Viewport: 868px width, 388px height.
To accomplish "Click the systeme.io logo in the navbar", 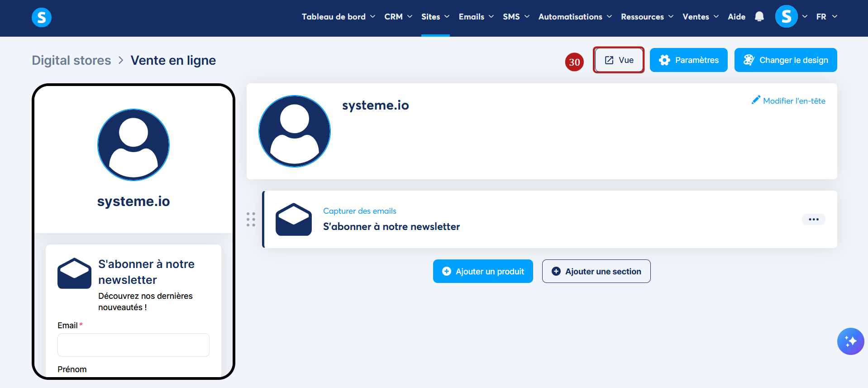I will [42, 18].
